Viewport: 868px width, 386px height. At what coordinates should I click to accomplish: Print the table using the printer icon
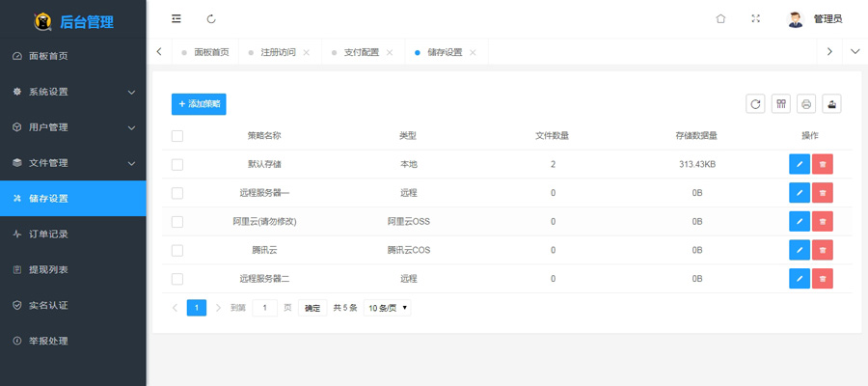806,104
